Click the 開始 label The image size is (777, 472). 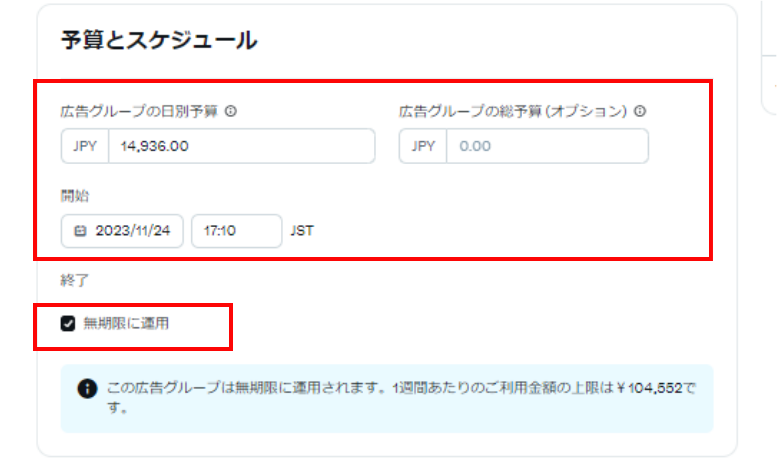tap(75, 196)
